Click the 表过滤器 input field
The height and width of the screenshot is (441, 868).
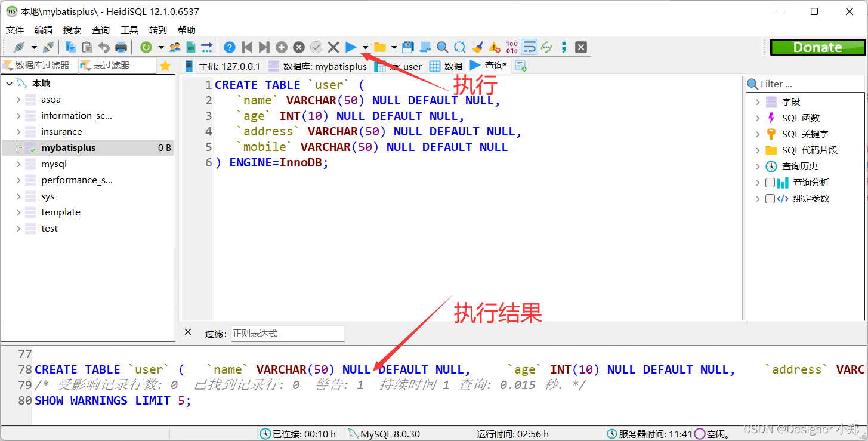[118, 66]
